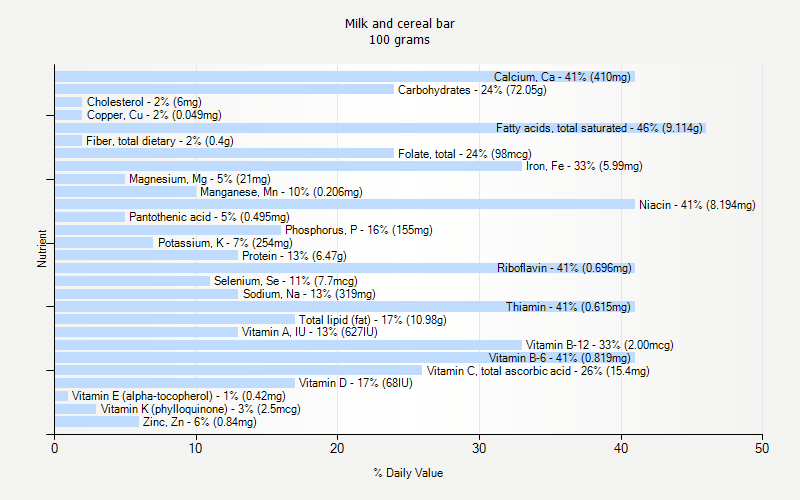Click 'Vitamin K (phylloquinone) - 3% (2.5mcg)' label

pyautogui.click(x=201, y=409)
